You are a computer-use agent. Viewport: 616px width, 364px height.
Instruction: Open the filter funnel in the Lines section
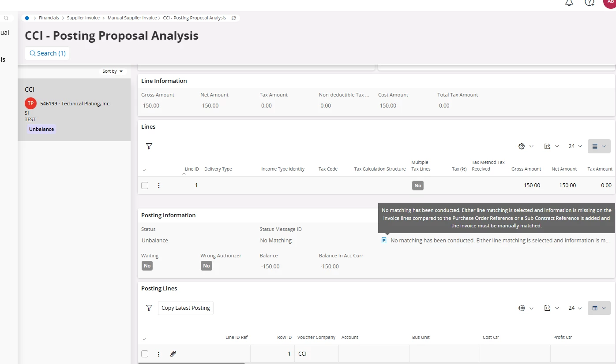149,146
